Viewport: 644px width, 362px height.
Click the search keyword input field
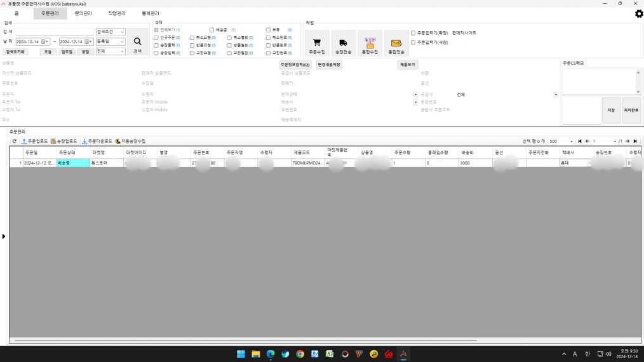pos(55,32)
